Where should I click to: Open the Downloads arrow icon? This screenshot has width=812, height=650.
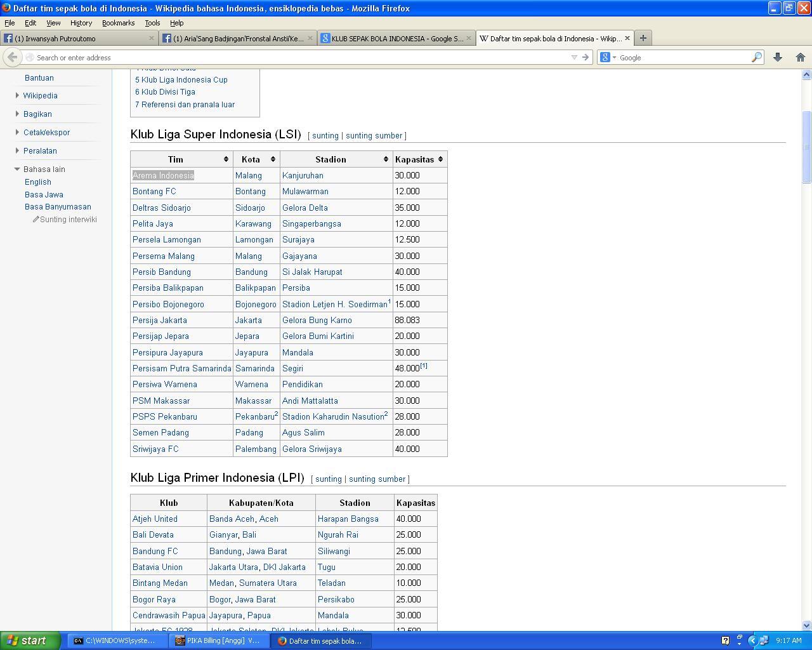[x=778, y=57]
